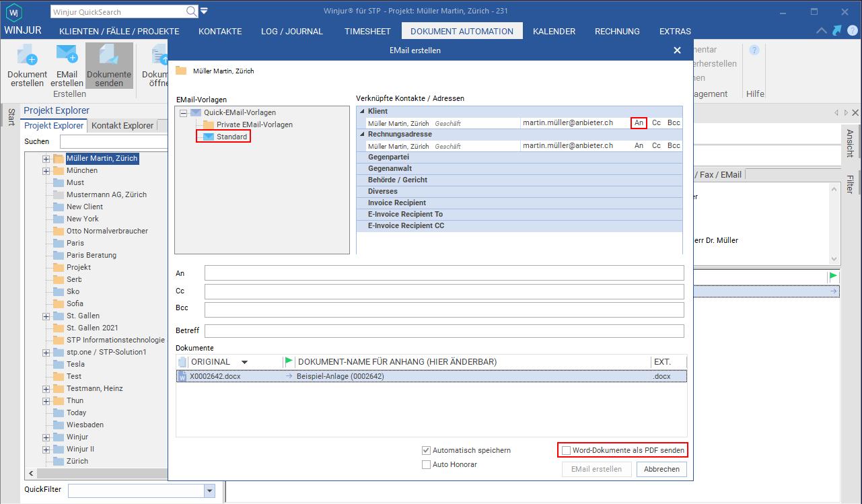Image resolution: width=862 pixels, height=504 pixels.
Task: Collapse the Rechnungsadresse contact group
Action: pyautogui.click(x=362, y=134)
